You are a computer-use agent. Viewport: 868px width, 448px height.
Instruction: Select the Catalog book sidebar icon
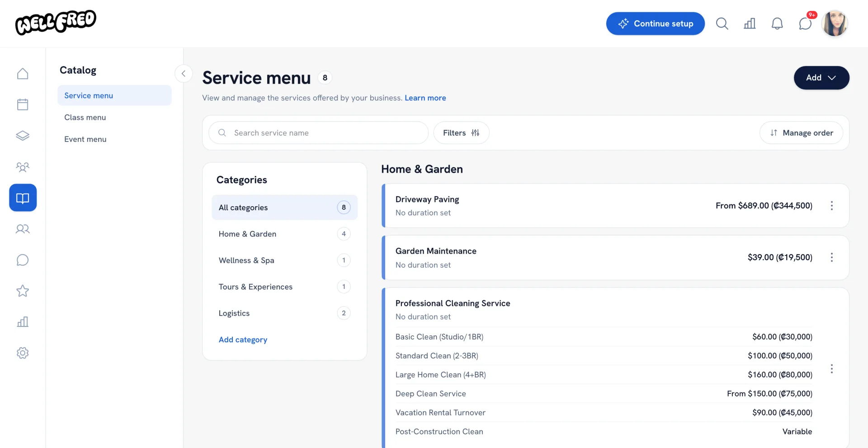(23, 198)
